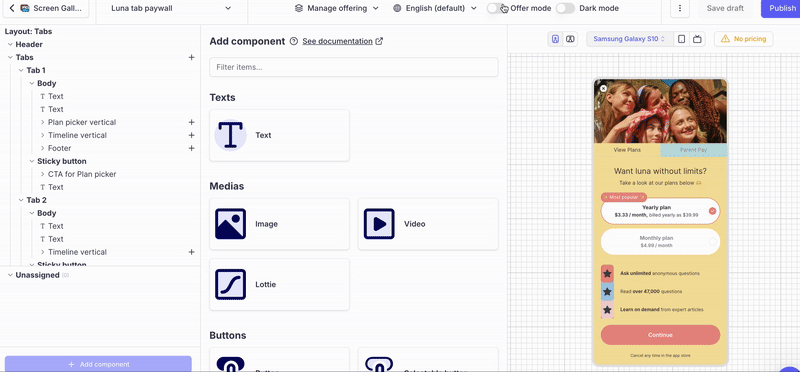Click 'Want luna without limits?' heading
800x372 pixels.
click(660, 171)
